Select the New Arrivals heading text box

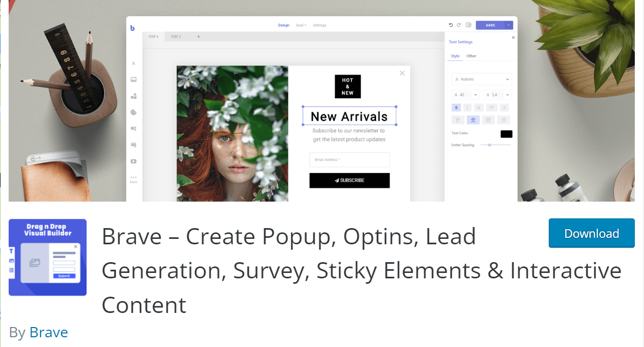tap(350, 116)
